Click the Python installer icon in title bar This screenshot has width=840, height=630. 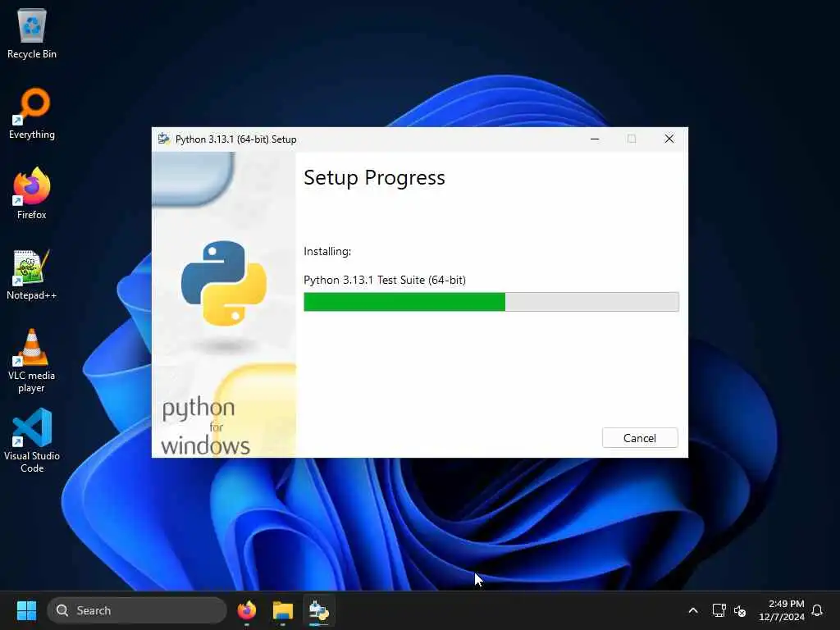164,139
